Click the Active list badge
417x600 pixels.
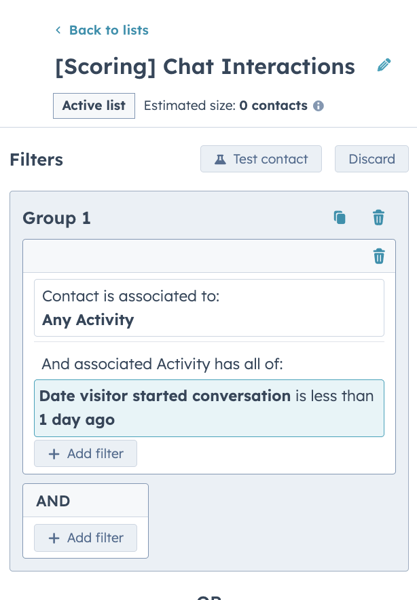tap(94, 106)
